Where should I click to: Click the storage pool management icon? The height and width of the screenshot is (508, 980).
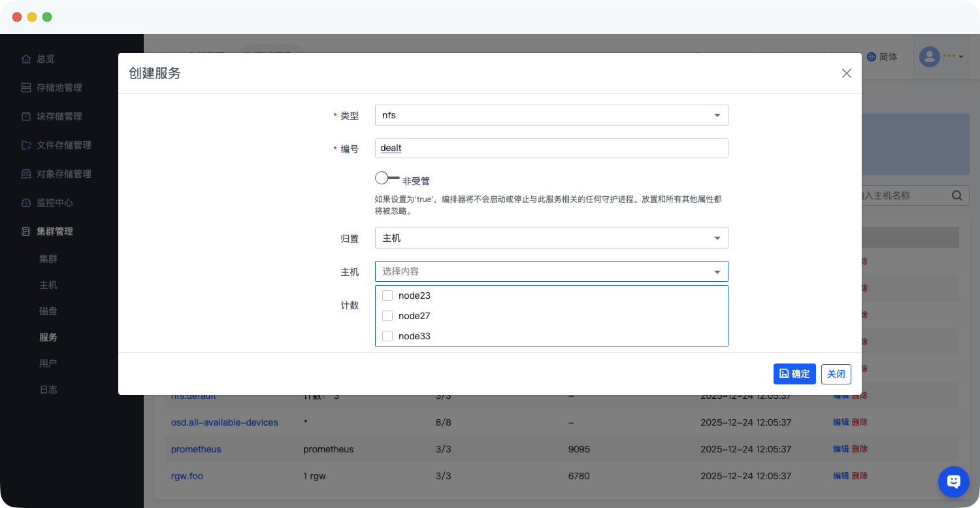(26, 88)
